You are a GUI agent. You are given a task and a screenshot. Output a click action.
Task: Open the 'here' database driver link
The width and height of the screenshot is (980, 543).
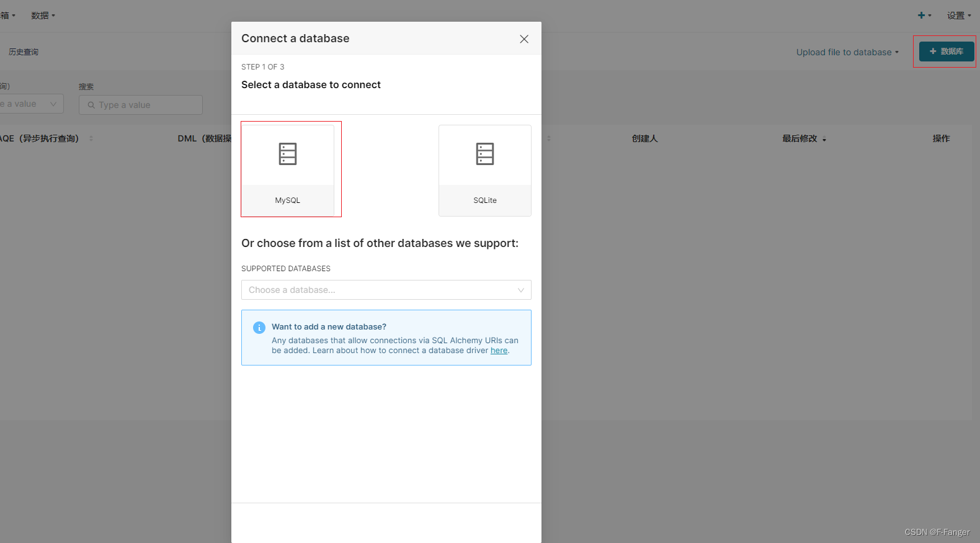pyautogui.click(x=499, y=351)
